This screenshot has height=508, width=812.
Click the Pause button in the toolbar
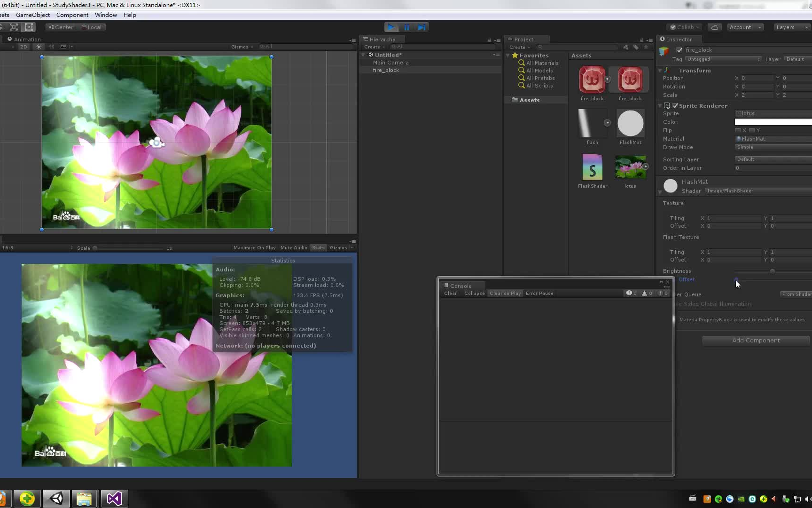pos(407,27)
